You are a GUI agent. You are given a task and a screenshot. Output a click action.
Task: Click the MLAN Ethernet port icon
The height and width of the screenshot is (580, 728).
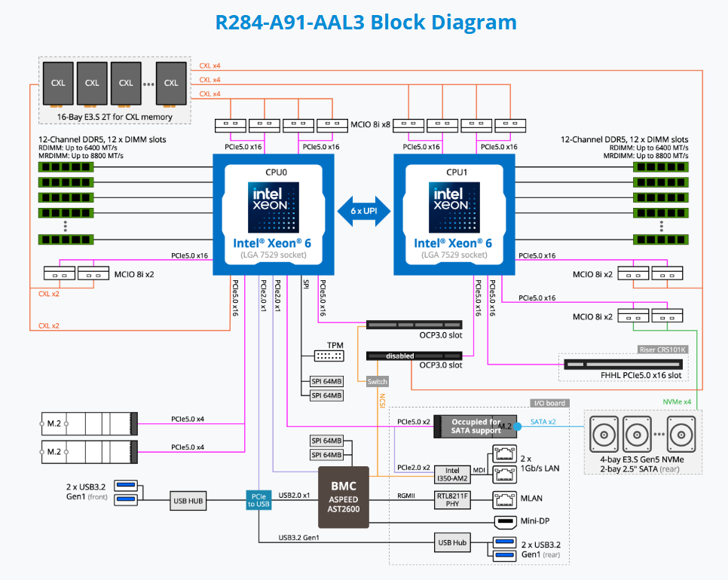pyautogui.click(x=504, y=498)
